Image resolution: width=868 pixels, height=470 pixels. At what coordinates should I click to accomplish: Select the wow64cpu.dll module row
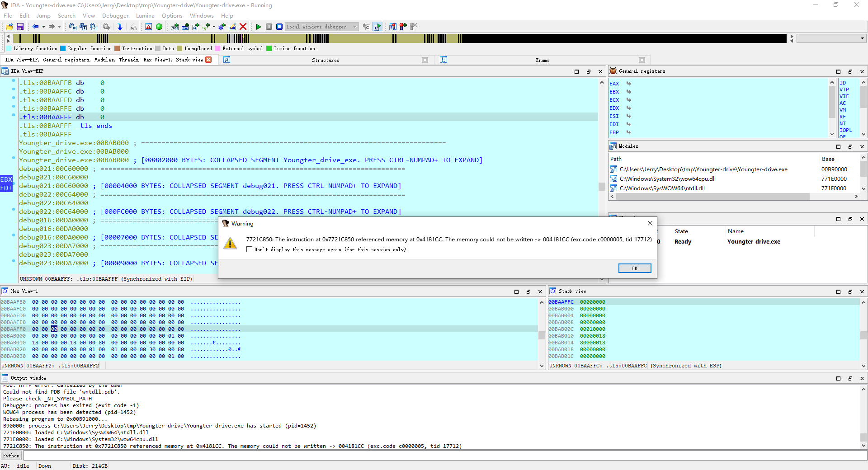(x=735, y=179)
